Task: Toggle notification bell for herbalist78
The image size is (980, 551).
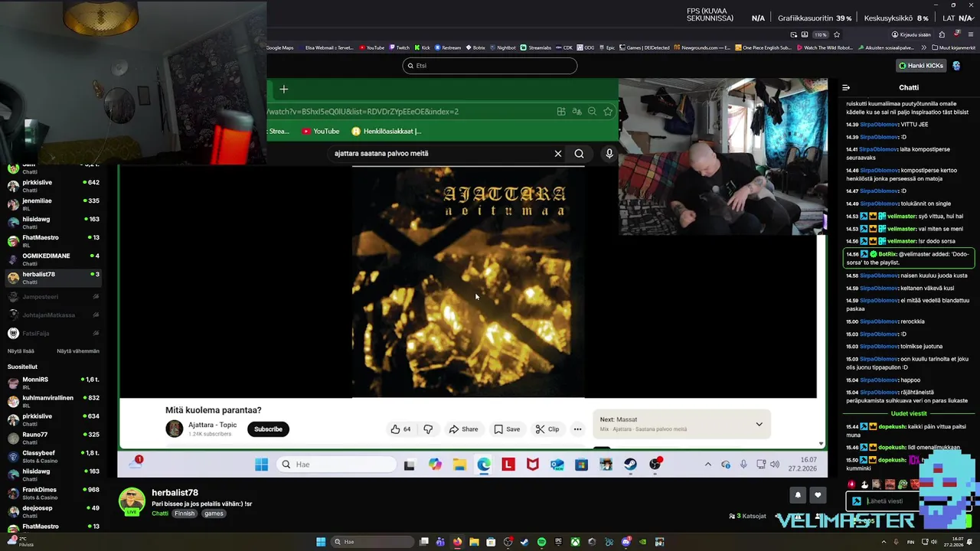Action: click(798, 495)
